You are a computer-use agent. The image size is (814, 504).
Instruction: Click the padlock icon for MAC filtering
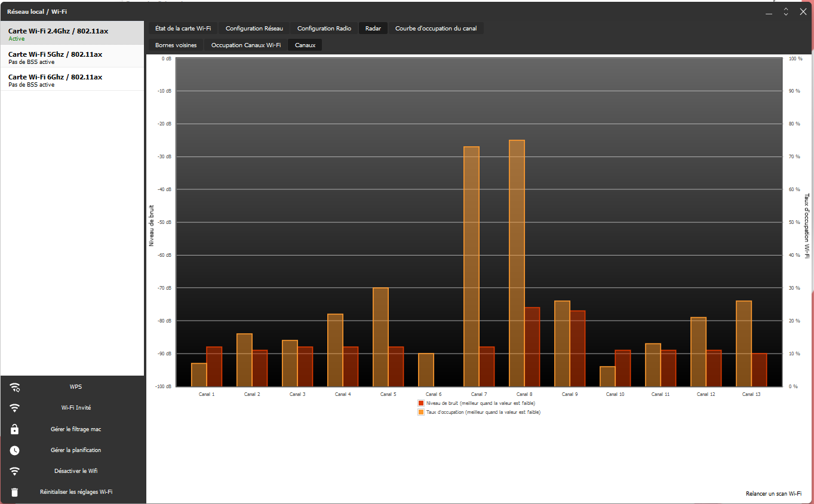pos(15,429)
